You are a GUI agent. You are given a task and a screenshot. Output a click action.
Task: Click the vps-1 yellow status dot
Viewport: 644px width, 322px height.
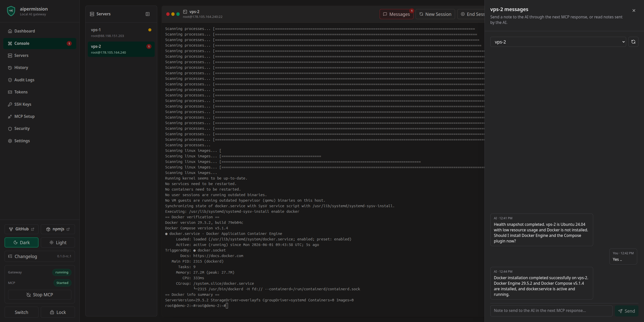click(x=150, y=30)
